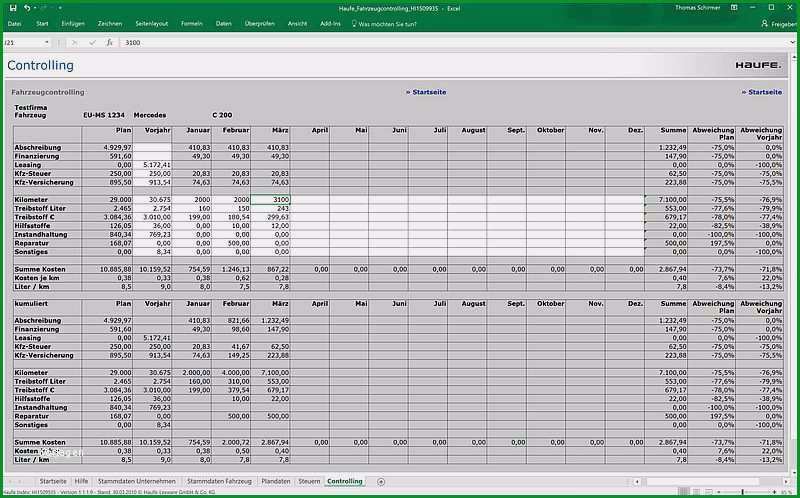Switch to the Start ribbon tab
The width and height of the screenshot is (800, 498).
42,23
